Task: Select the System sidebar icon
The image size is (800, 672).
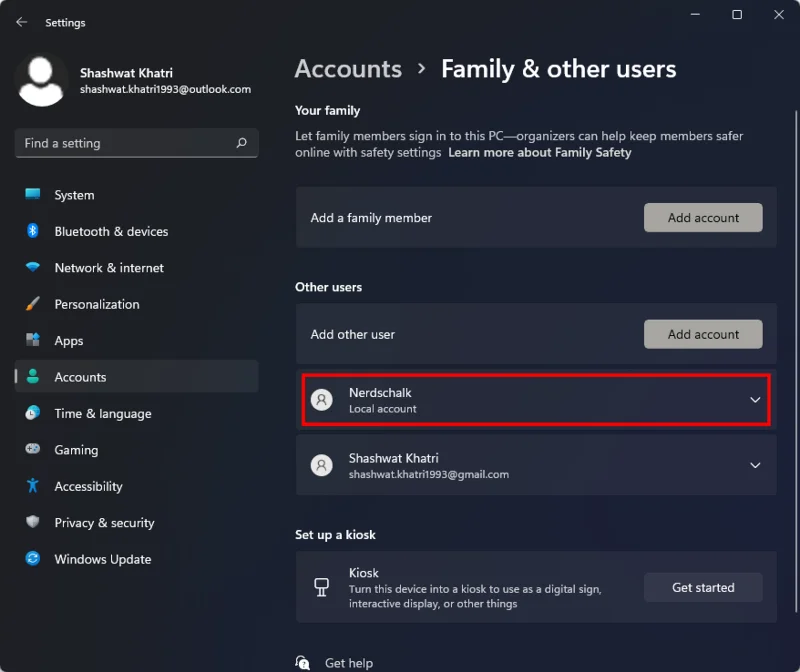Action: click(31, 195)
